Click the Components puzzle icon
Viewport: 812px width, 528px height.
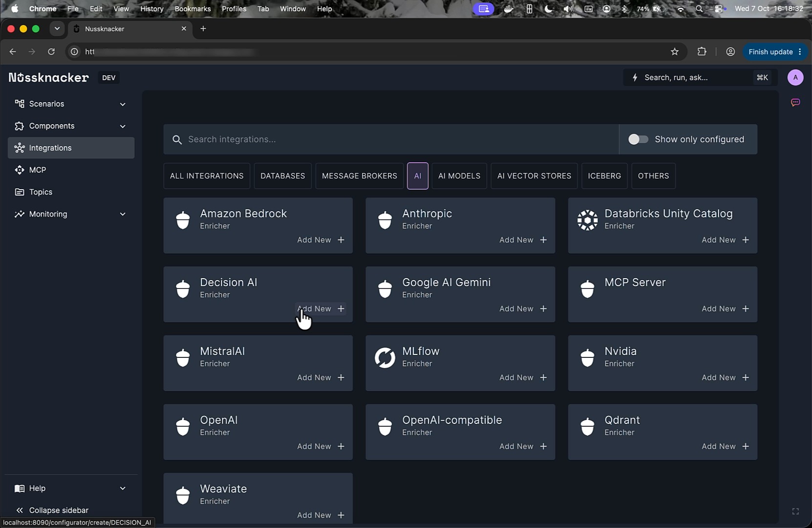[x=20, y=126]
